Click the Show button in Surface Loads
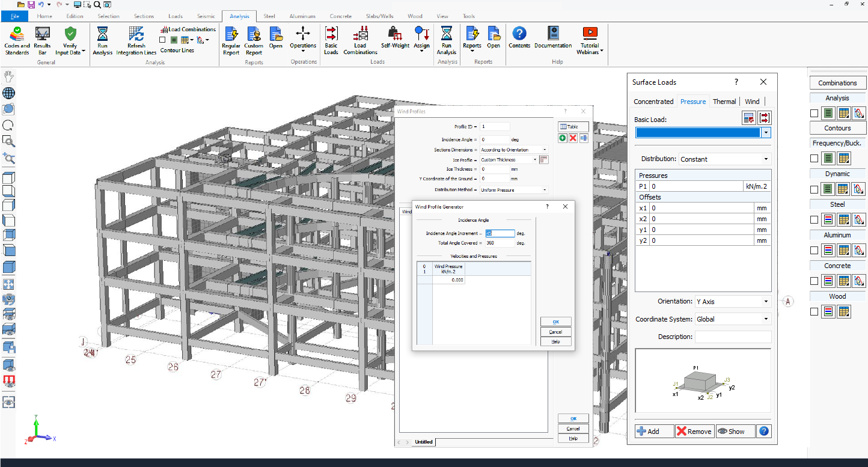The image size is (868, 467). tap(735, 431)
